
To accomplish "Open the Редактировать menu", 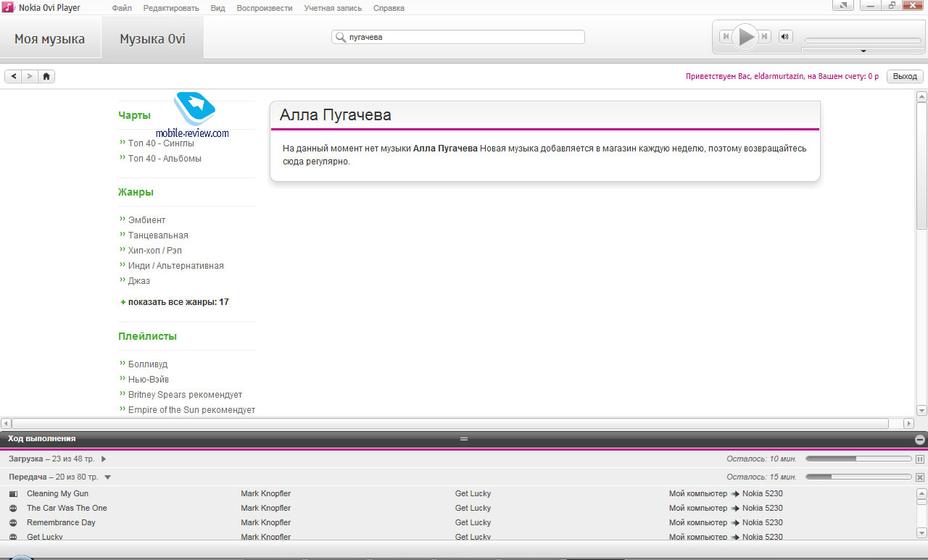I will tap(171, 8).
